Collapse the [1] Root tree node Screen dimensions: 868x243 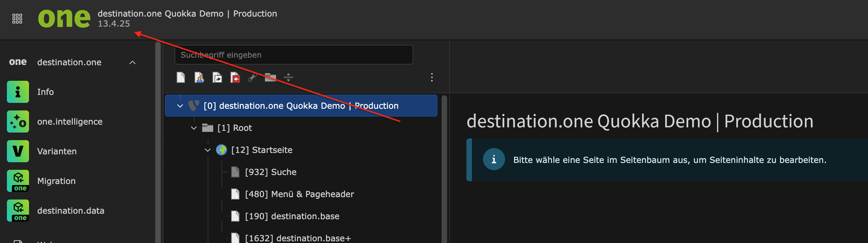coord(194,128)
